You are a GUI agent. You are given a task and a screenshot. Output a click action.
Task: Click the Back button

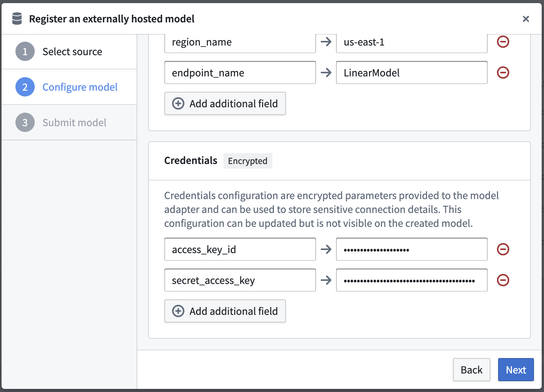tap(471, 370)
